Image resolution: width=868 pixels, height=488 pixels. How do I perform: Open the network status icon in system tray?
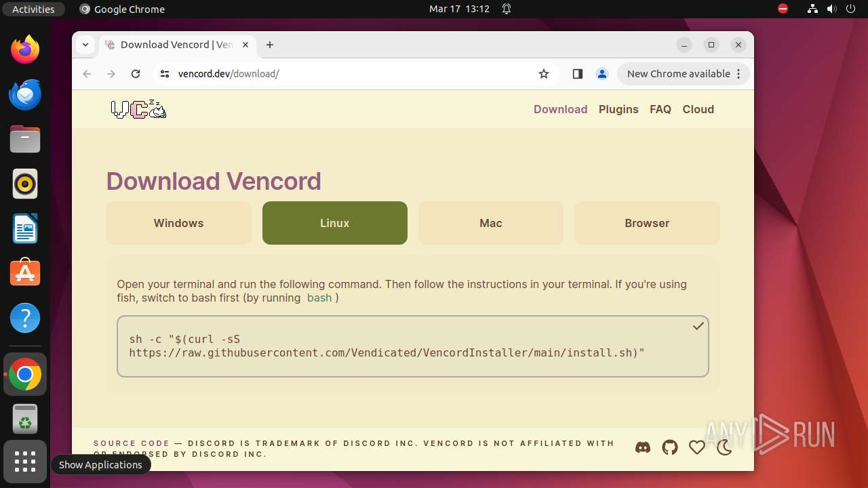813,9
